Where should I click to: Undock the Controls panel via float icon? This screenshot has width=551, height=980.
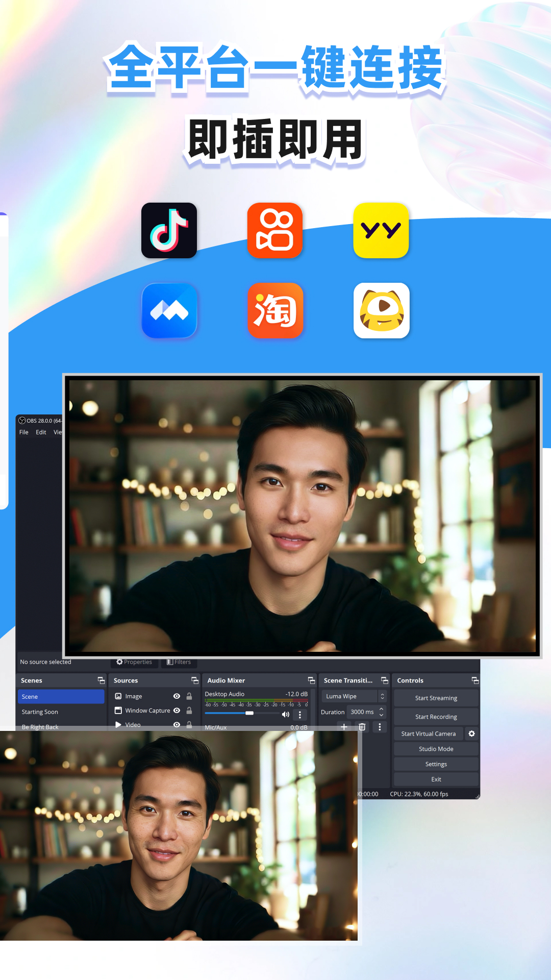pos(475,680)
